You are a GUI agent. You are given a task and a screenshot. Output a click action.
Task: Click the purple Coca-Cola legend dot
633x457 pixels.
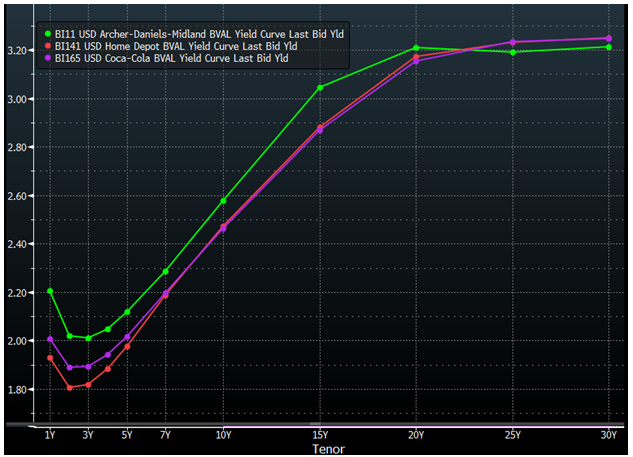pyautogui.click(x=46, y=58)
